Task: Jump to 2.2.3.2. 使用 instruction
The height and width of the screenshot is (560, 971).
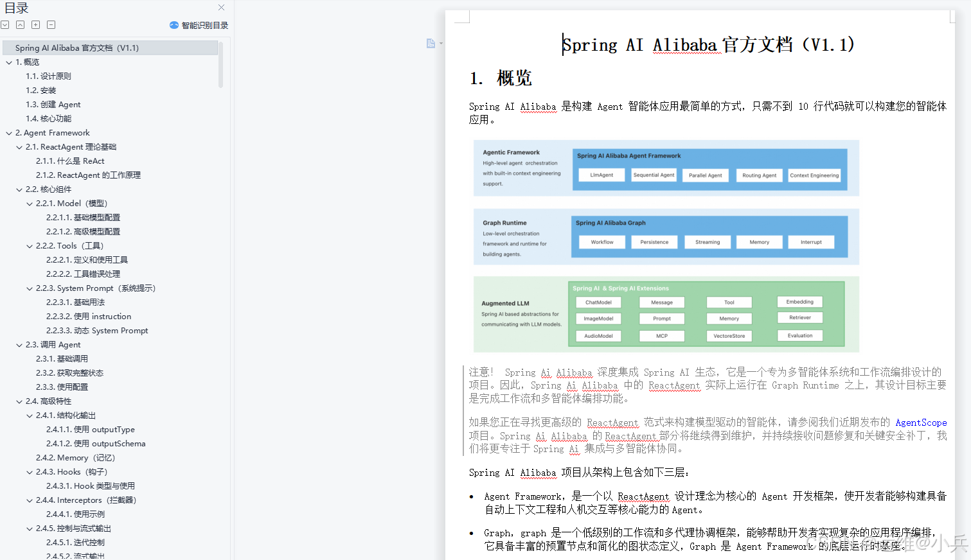Action: coord(89,317)
